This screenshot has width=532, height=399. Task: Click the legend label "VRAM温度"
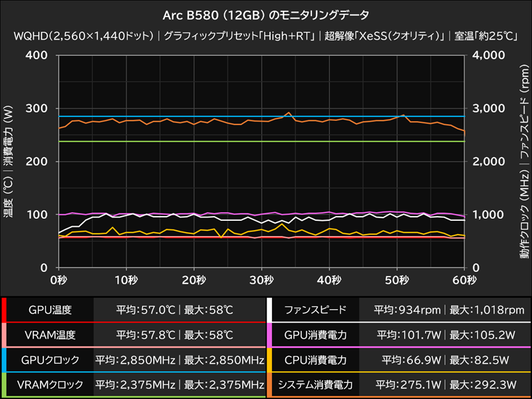tap(50, 335)
